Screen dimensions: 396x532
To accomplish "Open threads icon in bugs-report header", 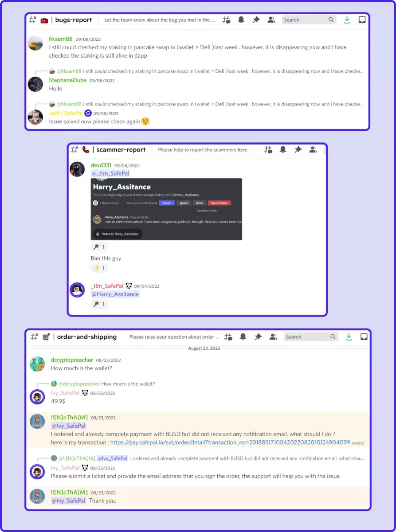I will [x=227, y=20].
